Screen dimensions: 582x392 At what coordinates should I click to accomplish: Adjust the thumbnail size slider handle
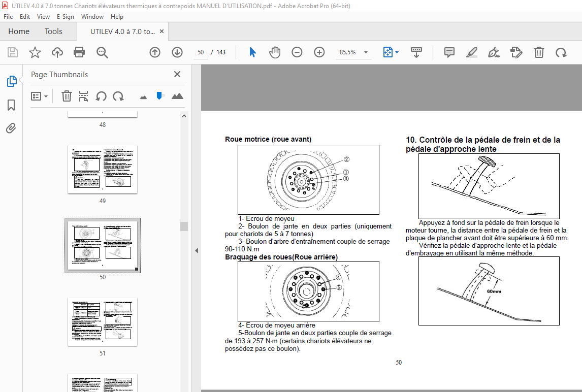pos(159,96)
